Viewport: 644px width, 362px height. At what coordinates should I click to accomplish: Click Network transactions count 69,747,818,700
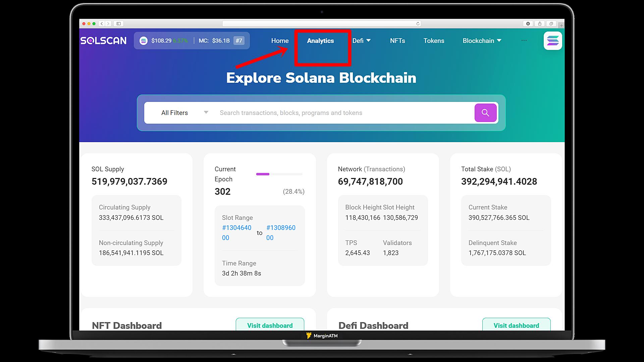pos(370,181)
